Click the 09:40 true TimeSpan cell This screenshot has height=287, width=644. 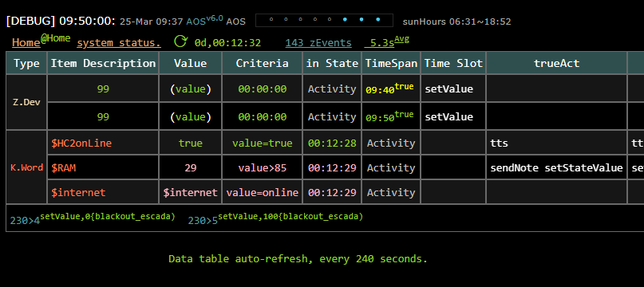(391, 88)
